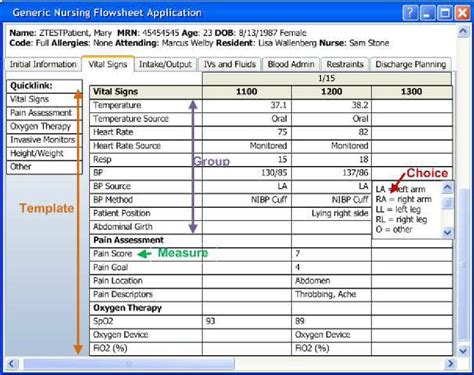Select the Vital Signs tab
Image resolution: width=474 pixels, height=375 pixels.
pos(108,64)
